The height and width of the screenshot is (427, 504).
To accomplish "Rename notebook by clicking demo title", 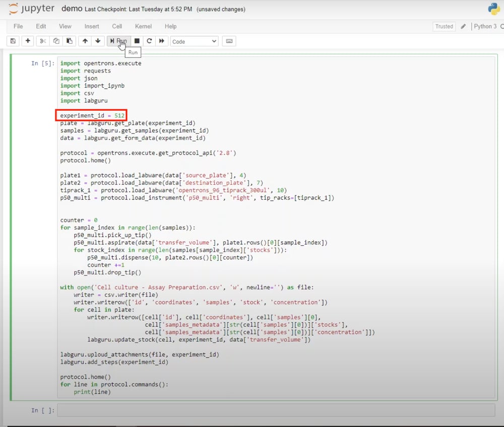I will pos(70,9).
